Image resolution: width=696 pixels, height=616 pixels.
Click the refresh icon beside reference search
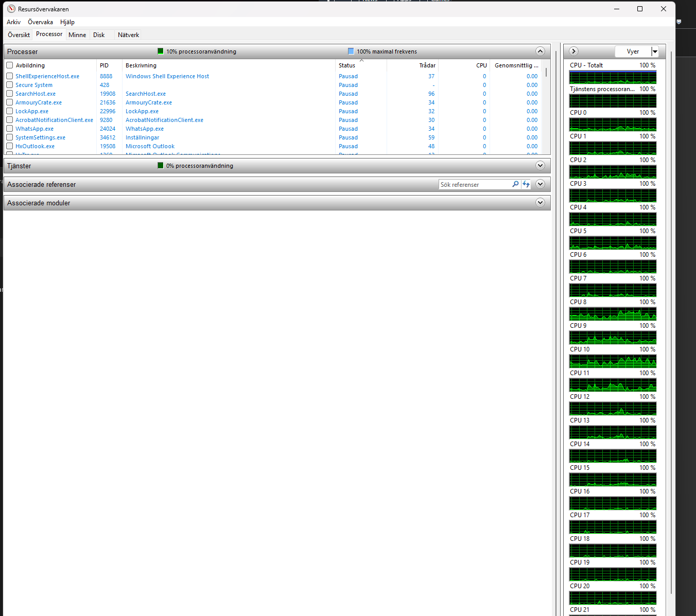(526, 184)
